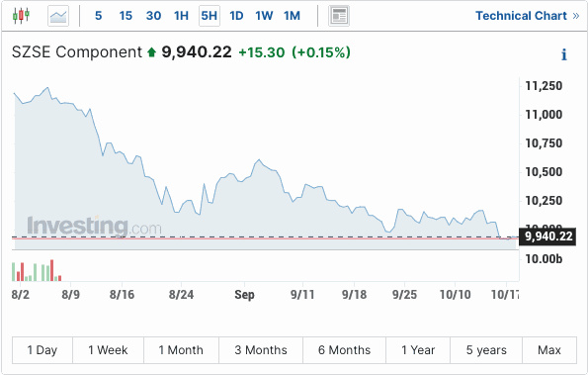Viewport: 588px width, 375px height.
Task: Open the news overlay table icon
Action: click(x=339, y=16)
